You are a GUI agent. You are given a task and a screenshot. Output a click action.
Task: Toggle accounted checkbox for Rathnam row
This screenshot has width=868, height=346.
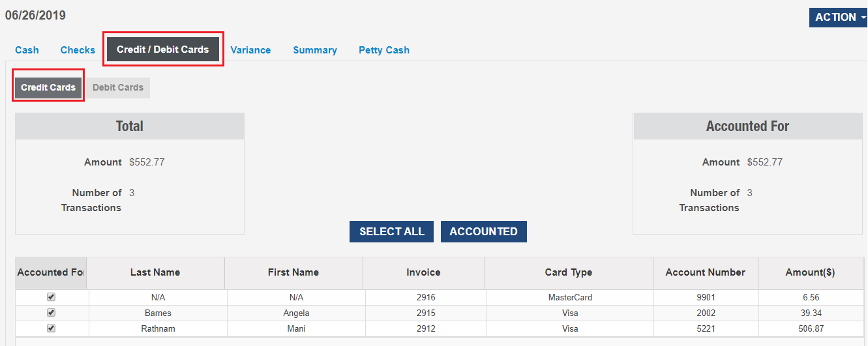click(52, 328)
